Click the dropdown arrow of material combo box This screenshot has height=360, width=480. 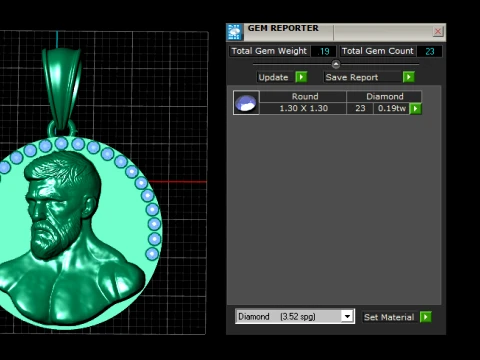pos(347,316)
